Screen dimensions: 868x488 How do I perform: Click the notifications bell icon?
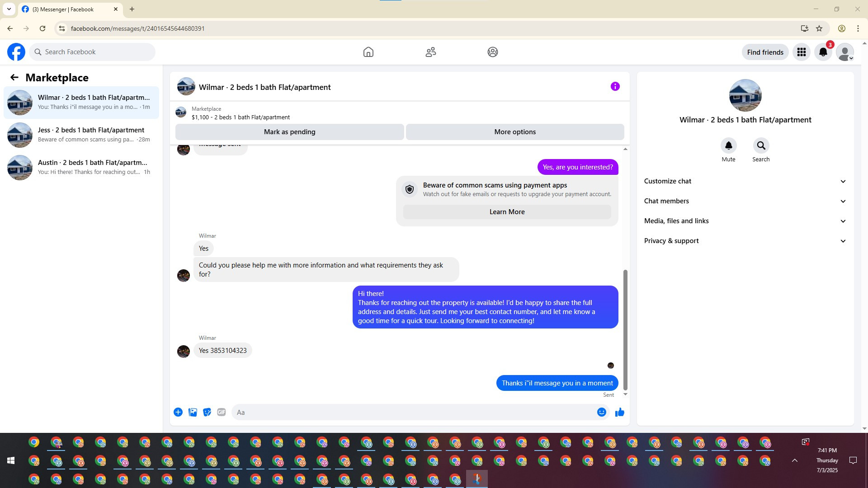coord(823,52)
